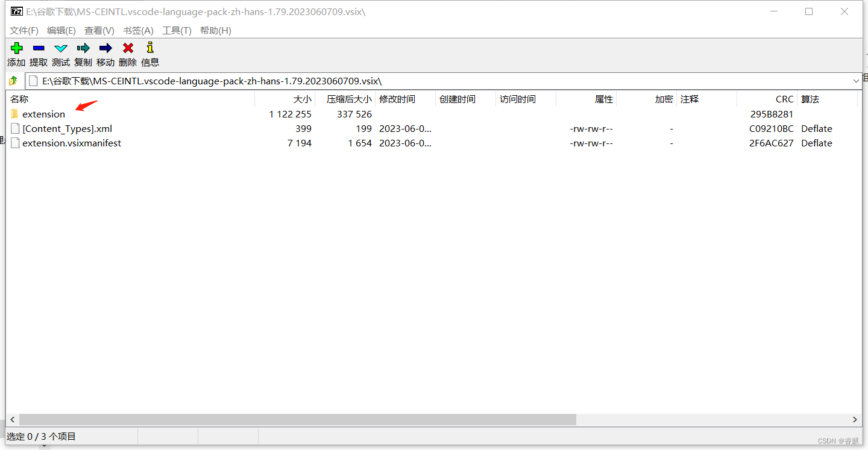This screenshot has height=450, width=868.
Task: Sort by the 访问时间 column header
Action: 526,99
